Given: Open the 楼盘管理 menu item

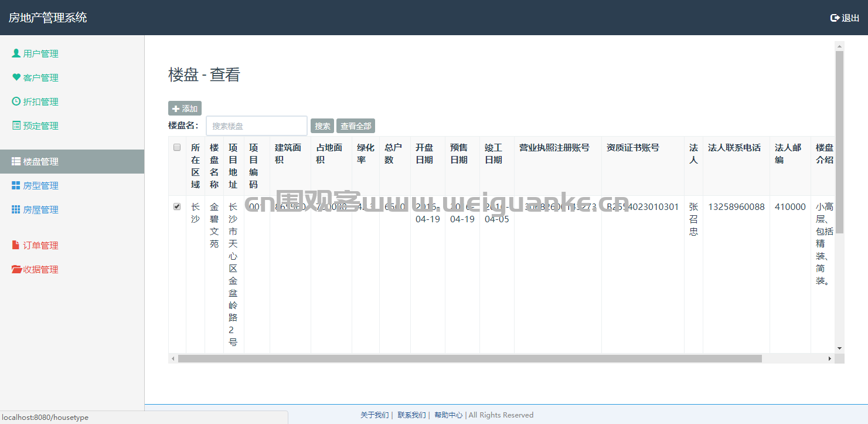Looking at the screenshot, I should pos(72,161).
